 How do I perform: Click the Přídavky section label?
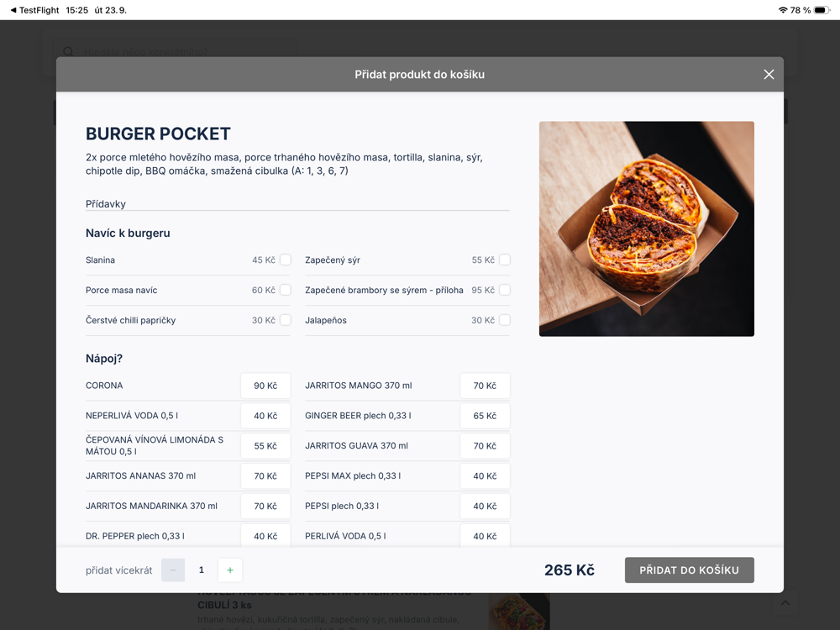106,204
